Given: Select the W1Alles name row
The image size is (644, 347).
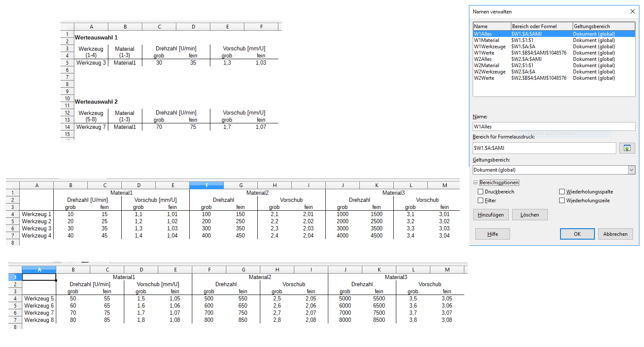Looking at the screenshot, I should [x=554, y=34].
